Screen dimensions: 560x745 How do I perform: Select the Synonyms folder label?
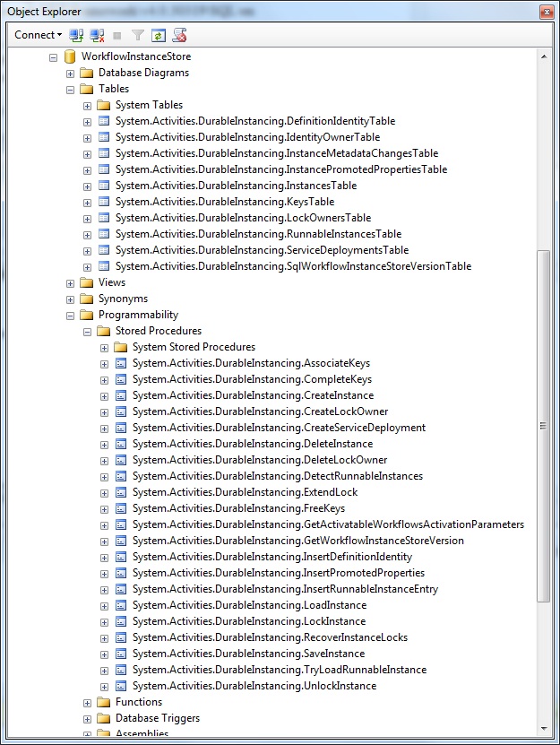[123, 299]
